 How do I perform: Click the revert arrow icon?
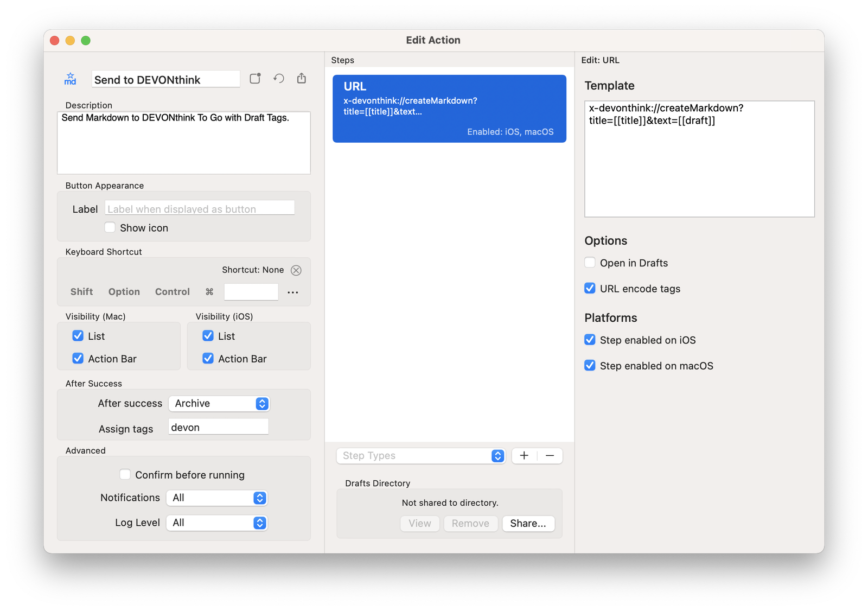[x=279, y=79]
